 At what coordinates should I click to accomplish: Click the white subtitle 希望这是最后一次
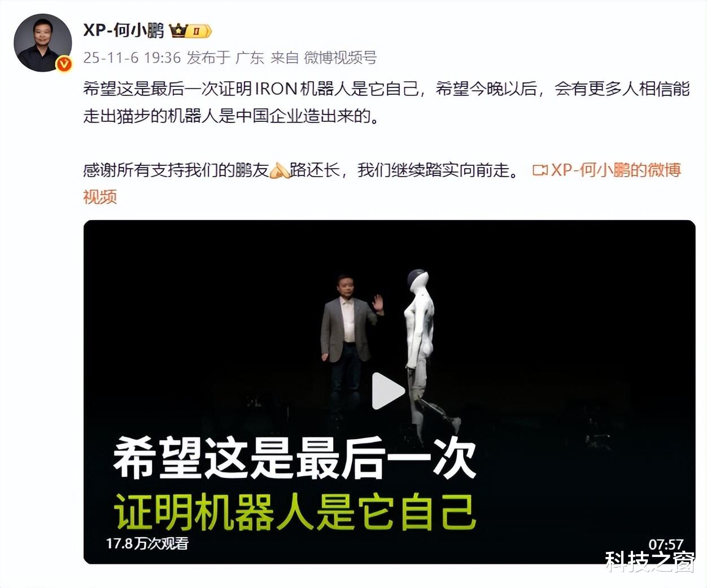click(x=295, y=458)
